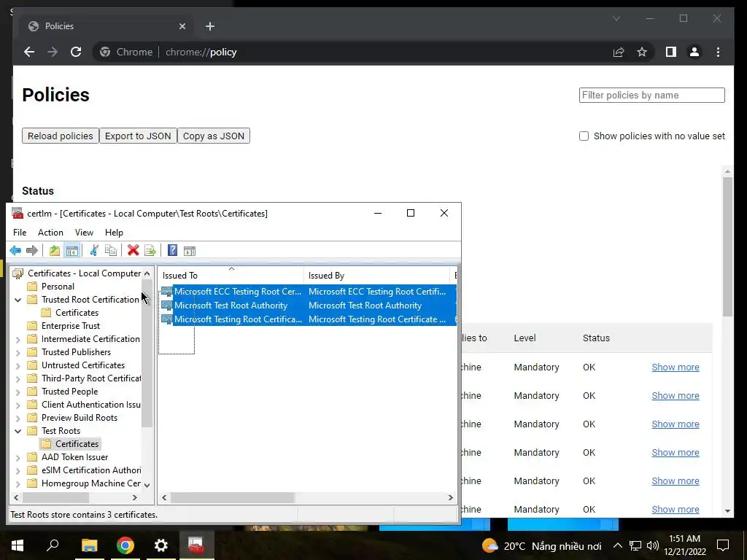
Task: Expand Trusted People node
Action: (18, 392)
